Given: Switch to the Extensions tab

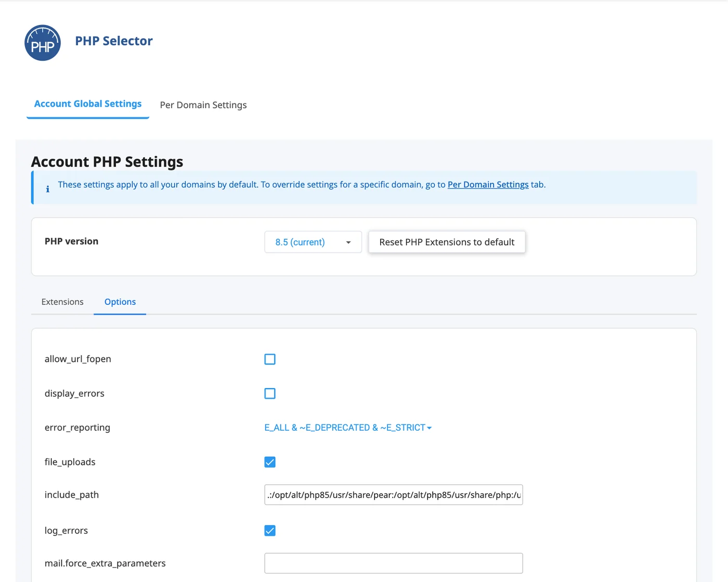Looking at the screenshot, I should point(62,302).
